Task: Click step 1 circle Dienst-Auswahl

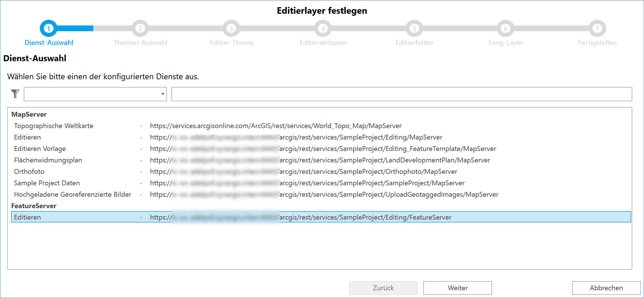Action: coord(49,28)
